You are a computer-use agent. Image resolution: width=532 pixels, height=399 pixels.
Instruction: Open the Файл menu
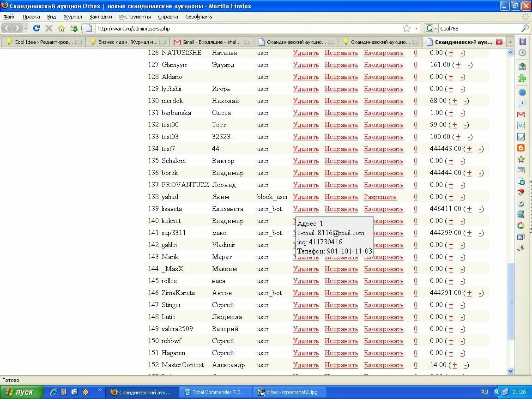[x=10, y=17]
